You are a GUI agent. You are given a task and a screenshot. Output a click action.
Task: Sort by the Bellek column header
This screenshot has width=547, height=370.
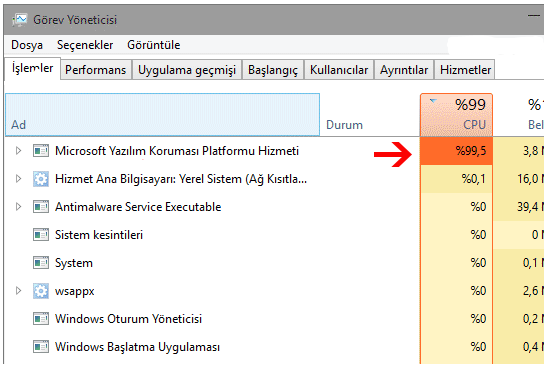(519, 115)
